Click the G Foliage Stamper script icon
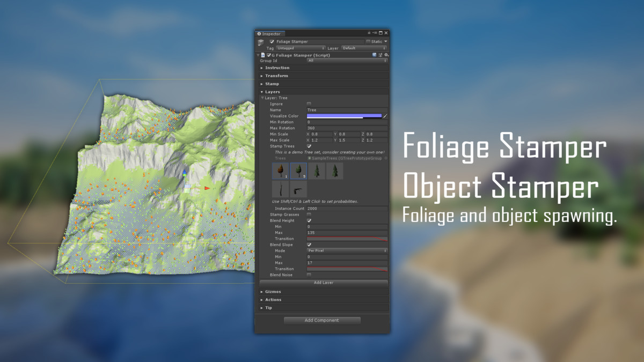644x362 pixels. 263,55
